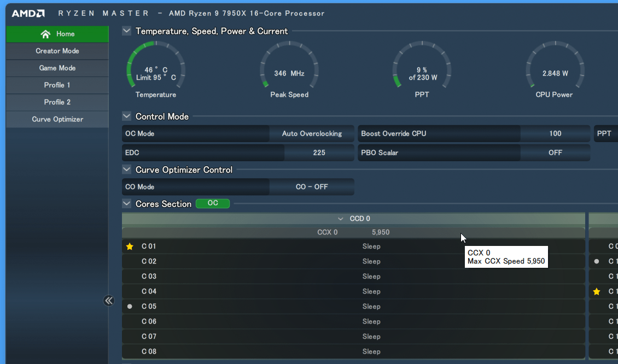The image size is (618, 364).
Task: Click the Boost Override CPU label
Action: (394, 133)
